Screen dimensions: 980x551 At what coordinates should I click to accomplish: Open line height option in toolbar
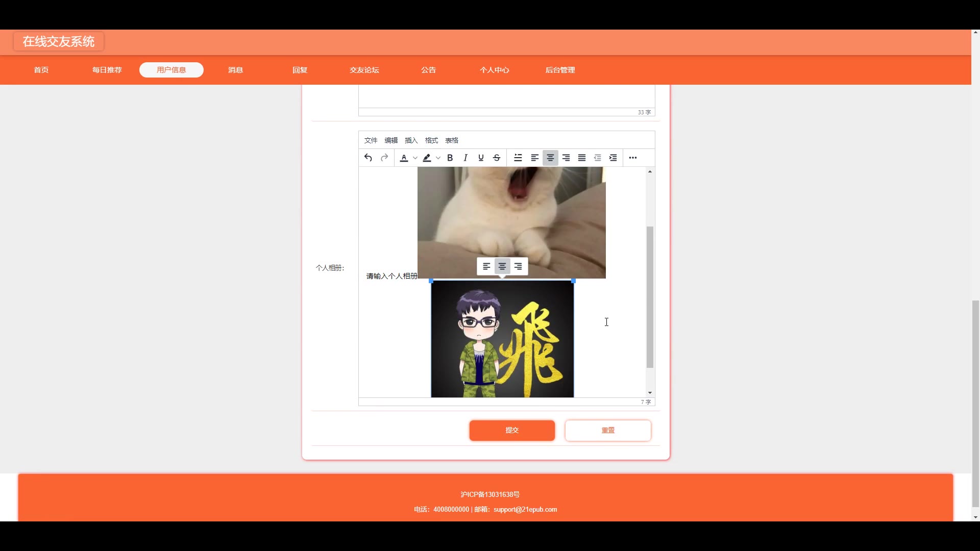click(x=518, y=158)
